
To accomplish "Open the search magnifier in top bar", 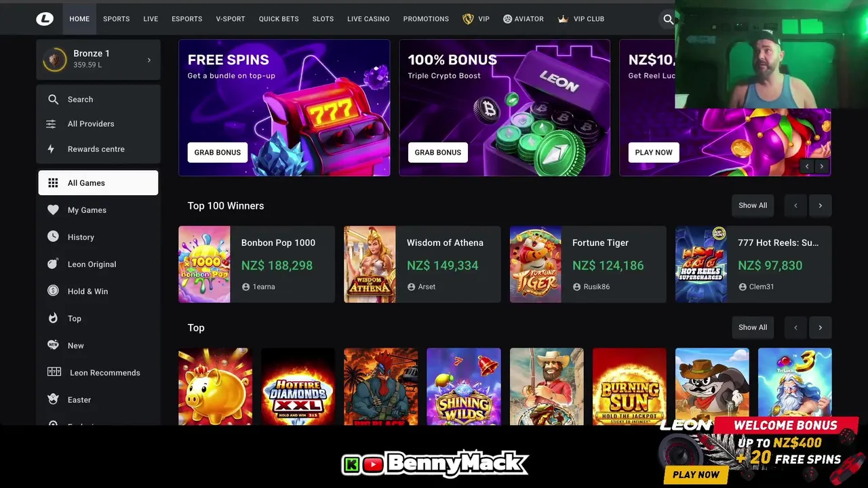I will [669, 19].
